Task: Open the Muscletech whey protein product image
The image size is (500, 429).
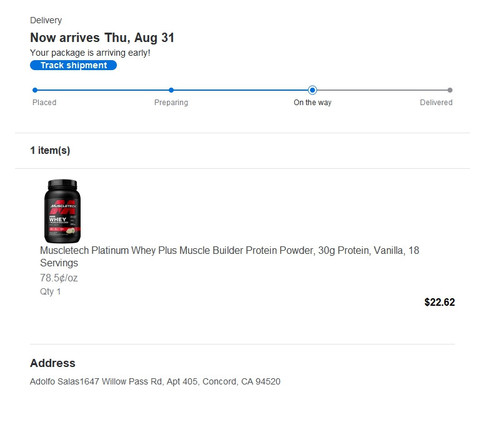Action: pos(62,211)
